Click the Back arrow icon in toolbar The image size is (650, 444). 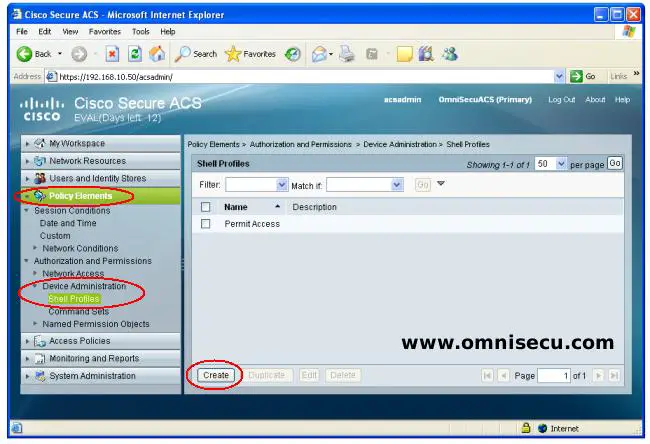pyautogui.click(x=24, y=54)
